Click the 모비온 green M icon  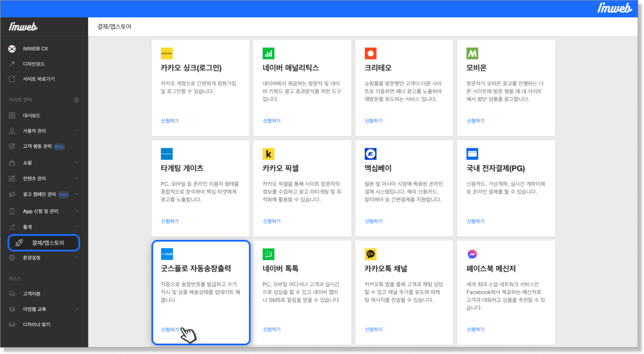click(x=472, y=53)
